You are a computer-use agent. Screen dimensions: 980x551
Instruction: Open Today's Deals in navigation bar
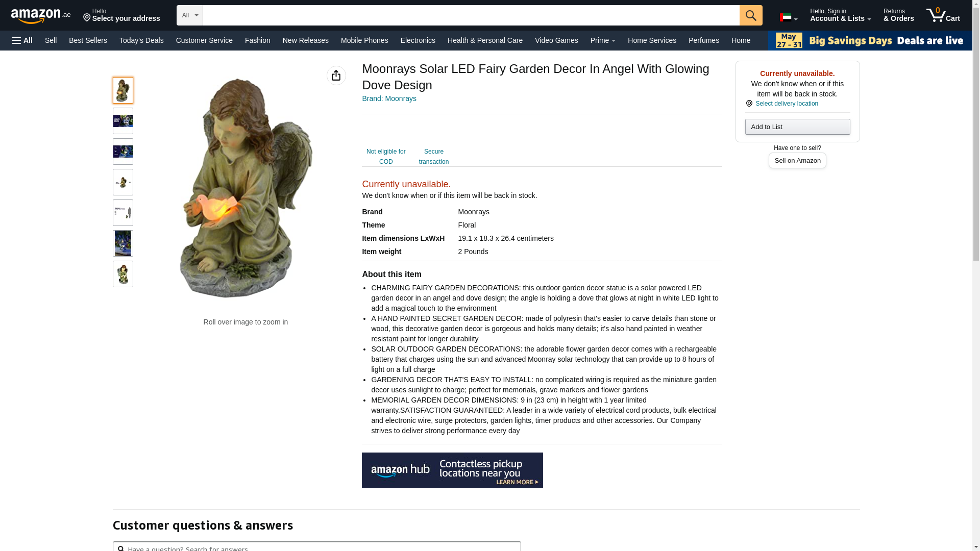[141, 40]
